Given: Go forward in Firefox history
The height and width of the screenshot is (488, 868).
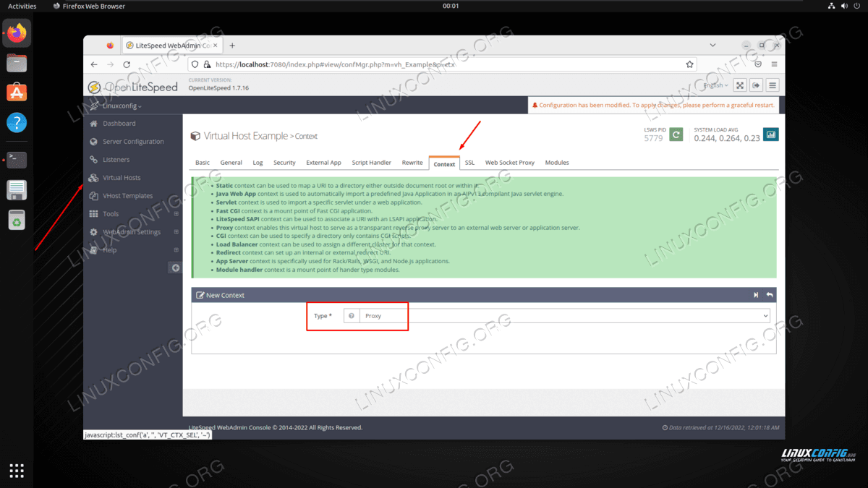Looking at the screenshot, I should tap(111, 64).
